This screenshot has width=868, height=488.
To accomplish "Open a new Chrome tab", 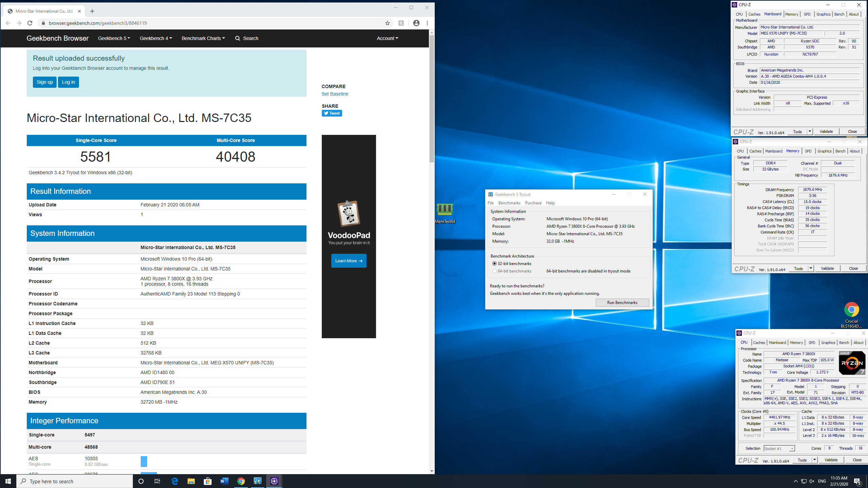I will pyautogui.click(x=92, y=11).
